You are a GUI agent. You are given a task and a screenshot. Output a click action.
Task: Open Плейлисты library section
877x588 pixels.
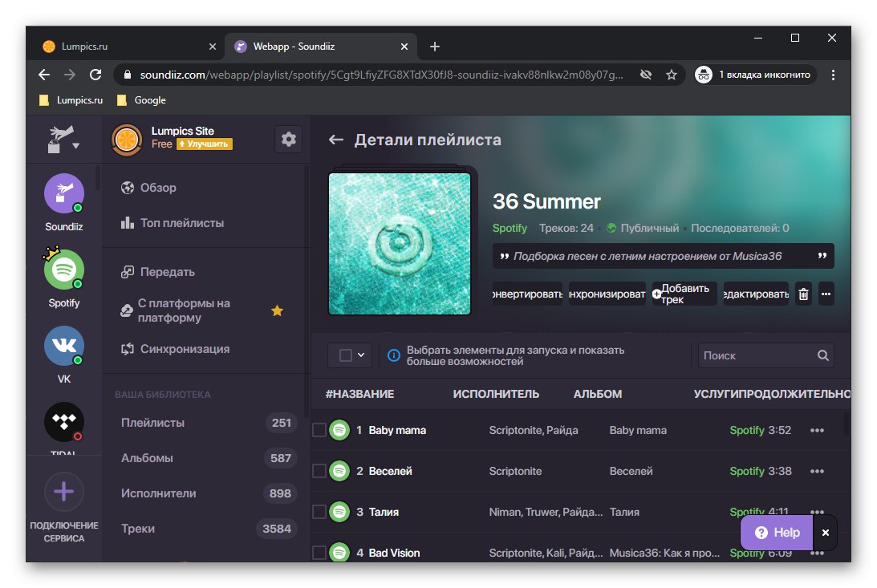click(x=206, y=423)
